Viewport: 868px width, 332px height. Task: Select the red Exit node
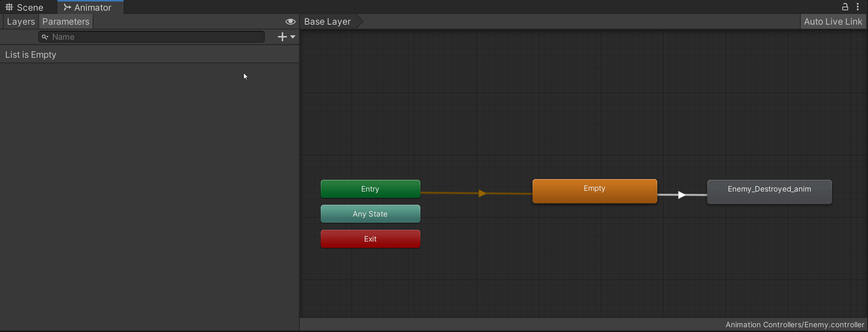click(x=370, y=239)
